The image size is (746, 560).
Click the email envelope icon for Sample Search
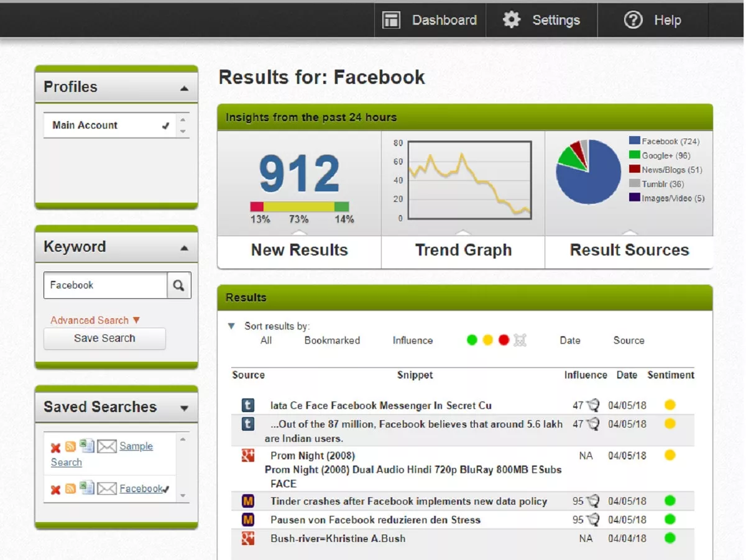coord(106,446)
